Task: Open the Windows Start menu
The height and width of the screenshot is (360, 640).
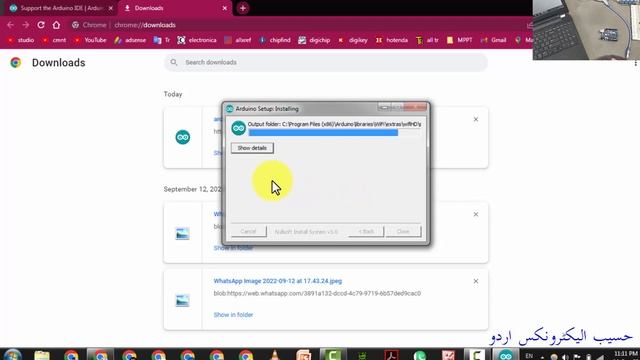Action: (x=12, y=355)
